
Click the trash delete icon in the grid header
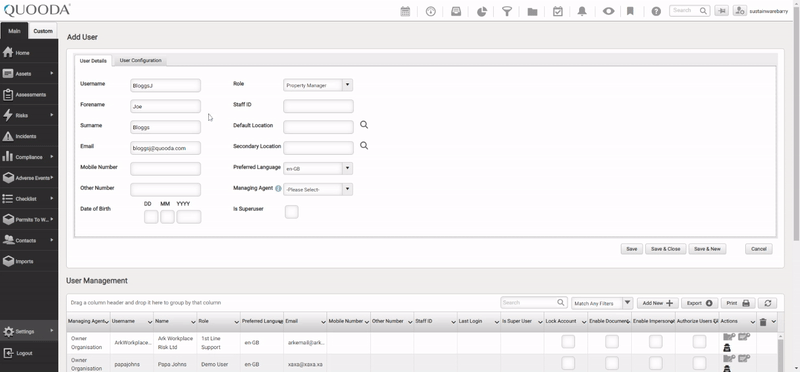click(763, 322)
